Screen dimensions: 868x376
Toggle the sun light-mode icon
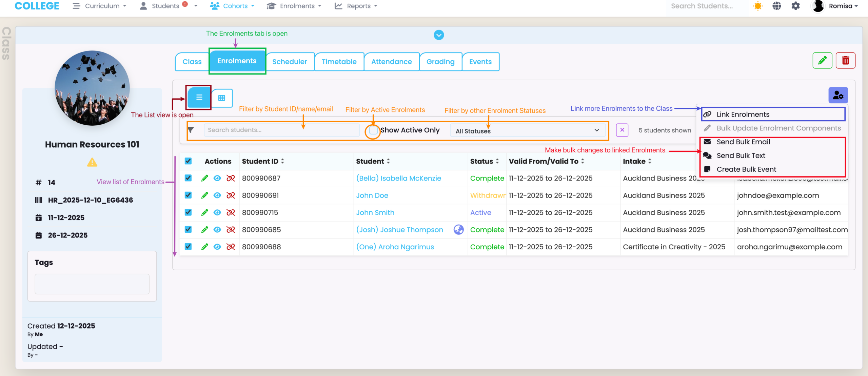point(758,6)
